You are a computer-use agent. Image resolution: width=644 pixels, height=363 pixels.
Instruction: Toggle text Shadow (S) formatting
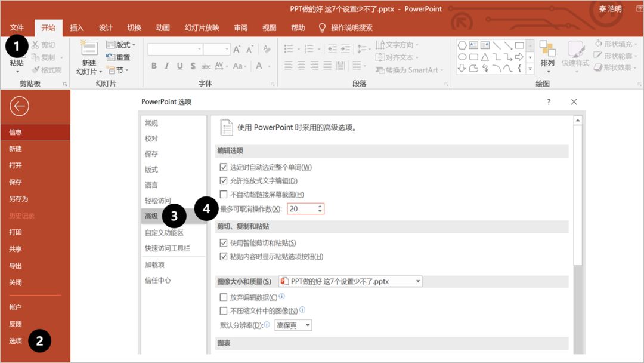tap(193, 66)
